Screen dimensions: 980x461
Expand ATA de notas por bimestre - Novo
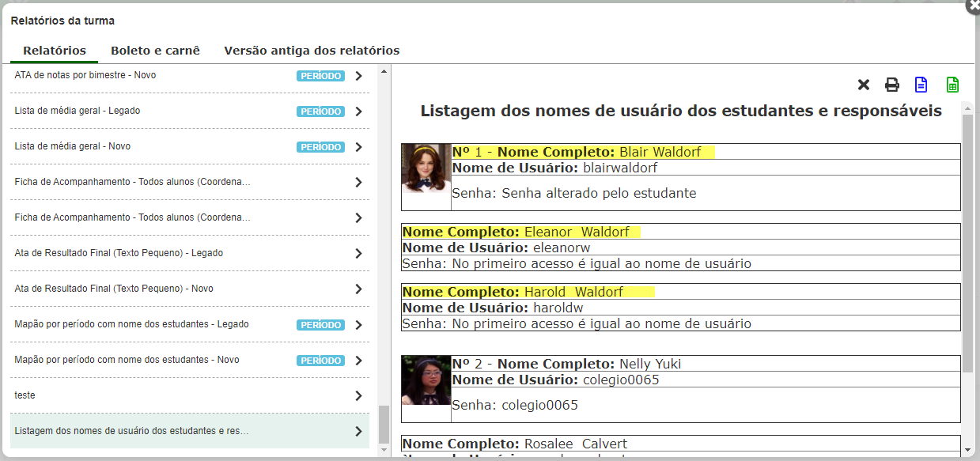coord(358,76)
